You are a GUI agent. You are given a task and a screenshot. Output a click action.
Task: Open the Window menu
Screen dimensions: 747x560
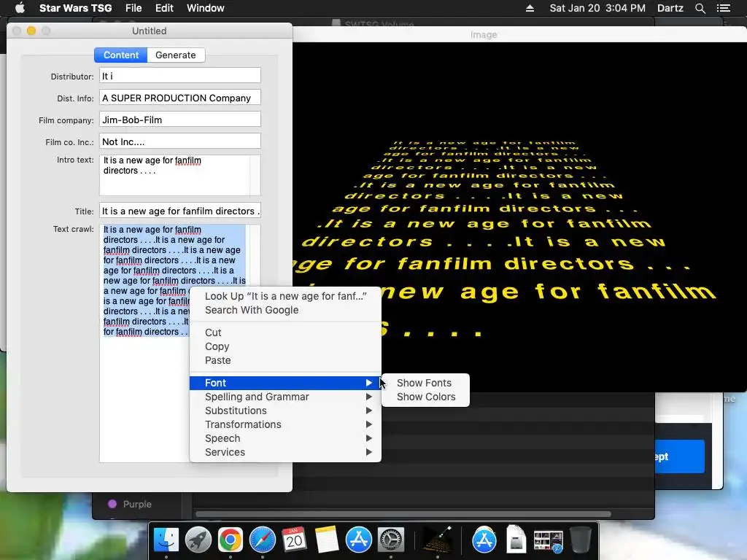tap(205, 8)
